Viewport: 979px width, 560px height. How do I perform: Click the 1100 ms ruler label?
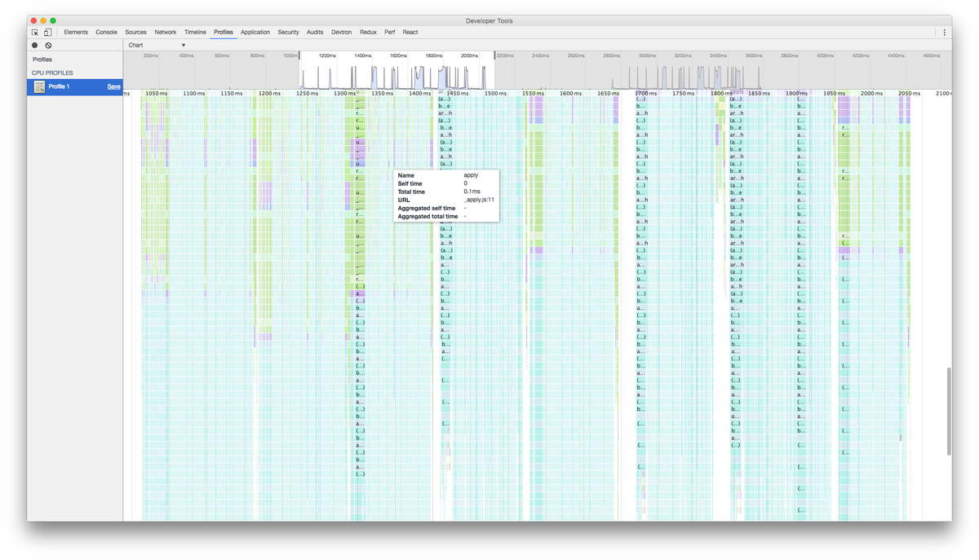coord(194,94)
